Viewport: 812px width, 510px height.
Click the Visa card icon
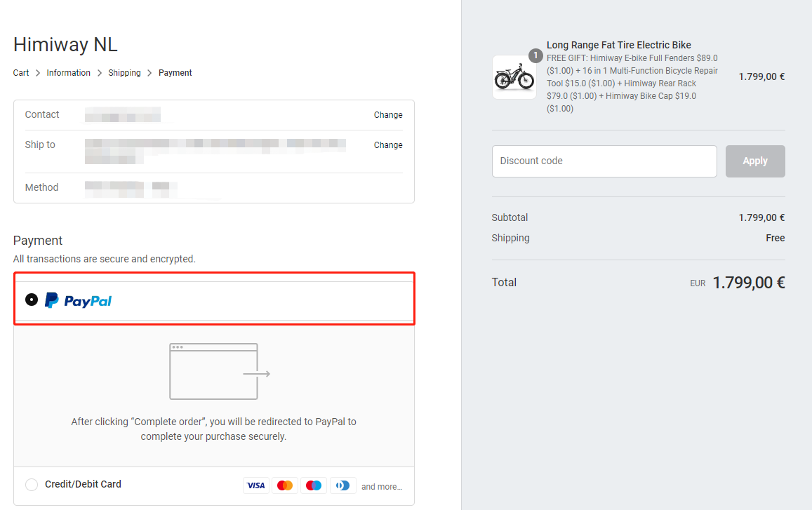[256, 485]
